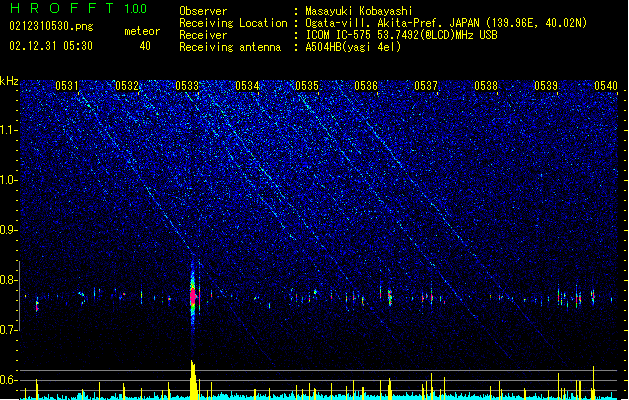
Task: Click the 0533 time marker label
Action: (x=187, y=86)
